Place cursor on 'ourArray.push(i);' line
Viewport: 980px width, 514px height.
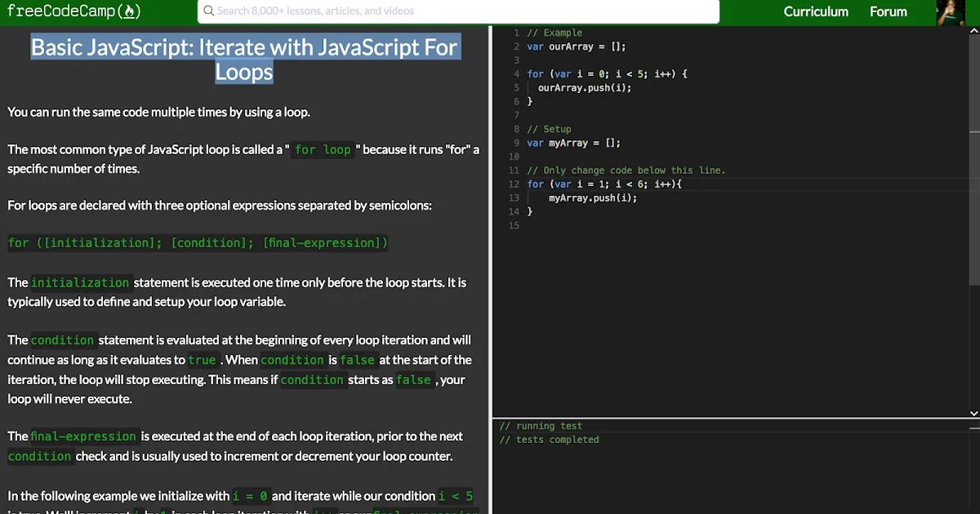point(585,88)
